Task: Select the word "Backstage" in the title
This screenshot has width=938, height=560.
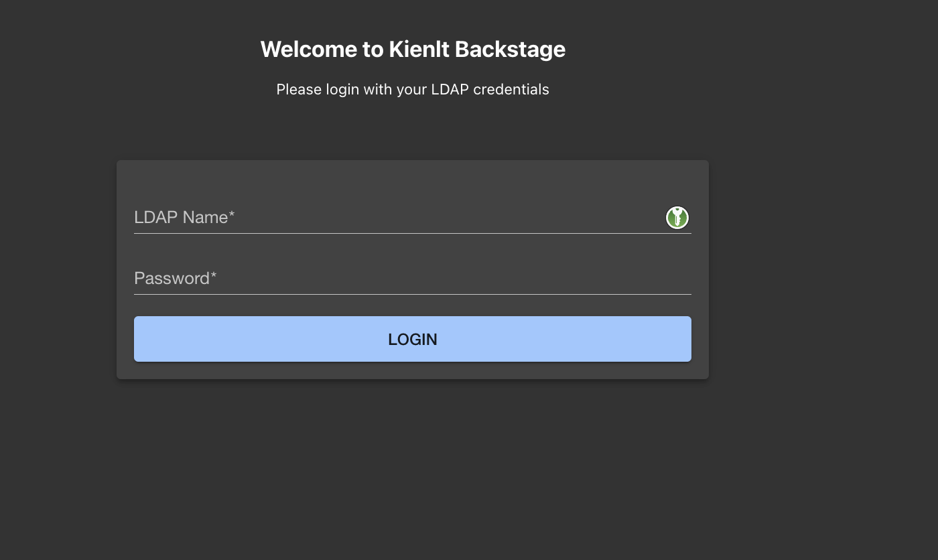Action: [510, 50]
